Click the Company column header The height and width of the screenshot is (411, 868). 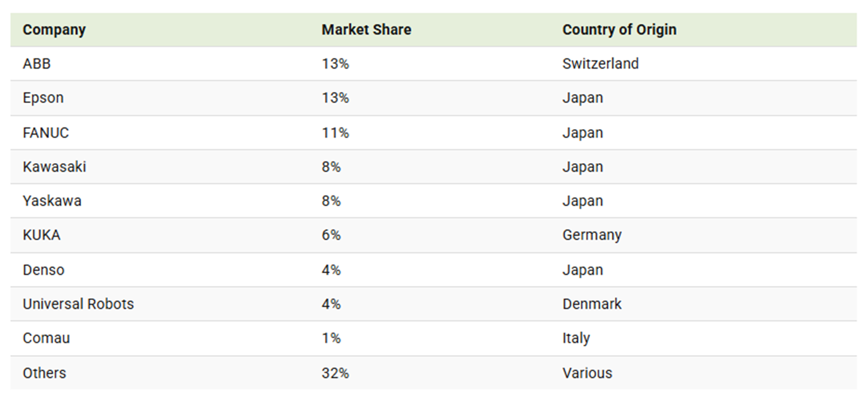point(54,30)
